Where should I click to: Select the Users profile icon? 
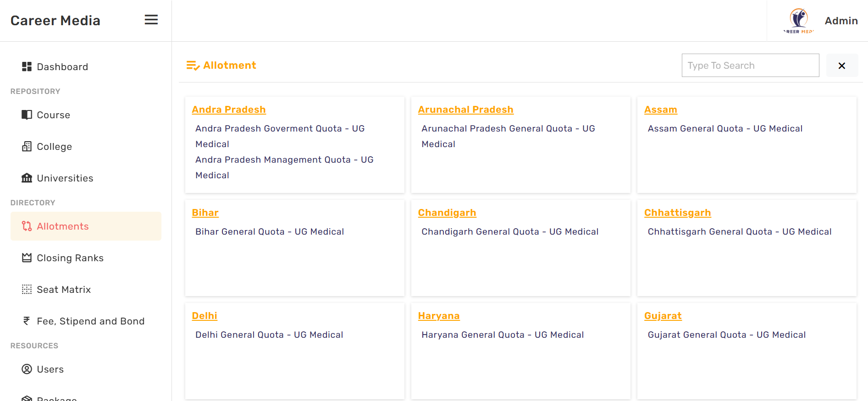[27, 369]
